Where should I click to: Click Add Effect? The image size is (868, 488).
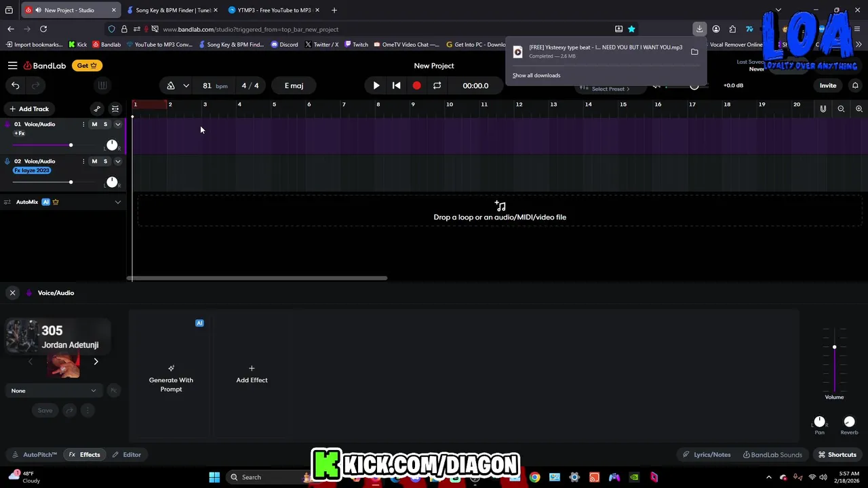252,374
